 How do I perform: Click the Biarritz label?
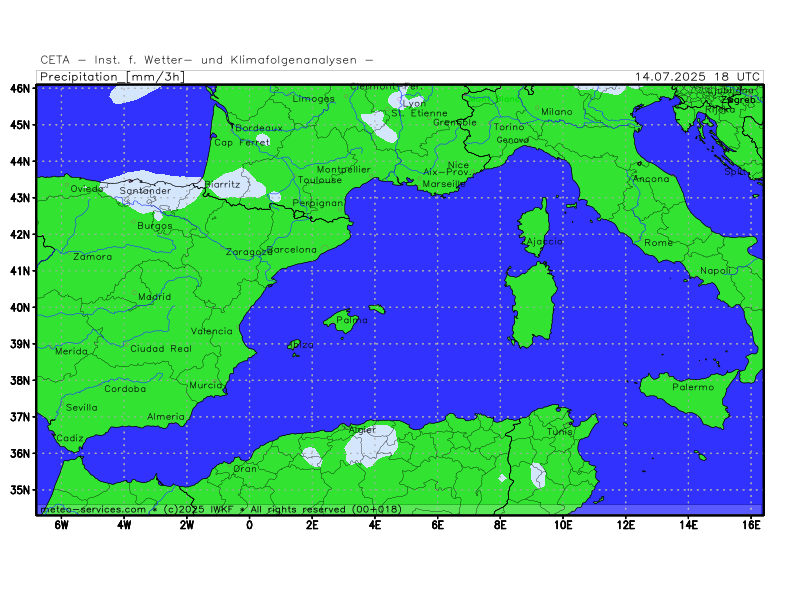click(222, 184)
